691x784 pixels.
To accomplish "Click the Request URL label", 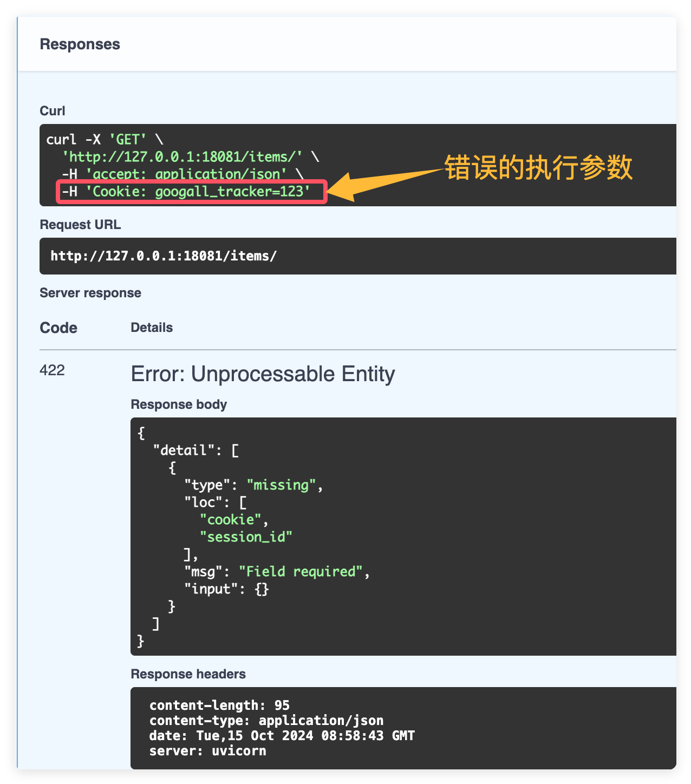I will pyautogui.click(x=80, y=225).
